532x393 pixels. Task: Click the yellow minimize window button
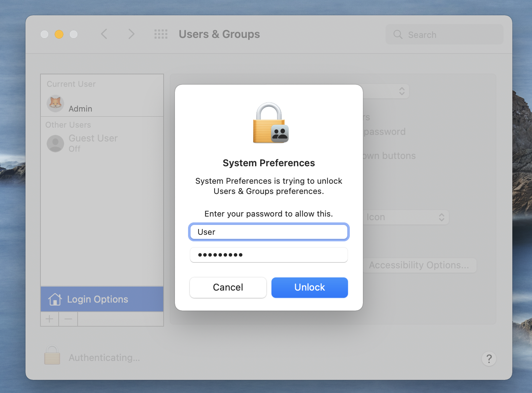point(59,34)
